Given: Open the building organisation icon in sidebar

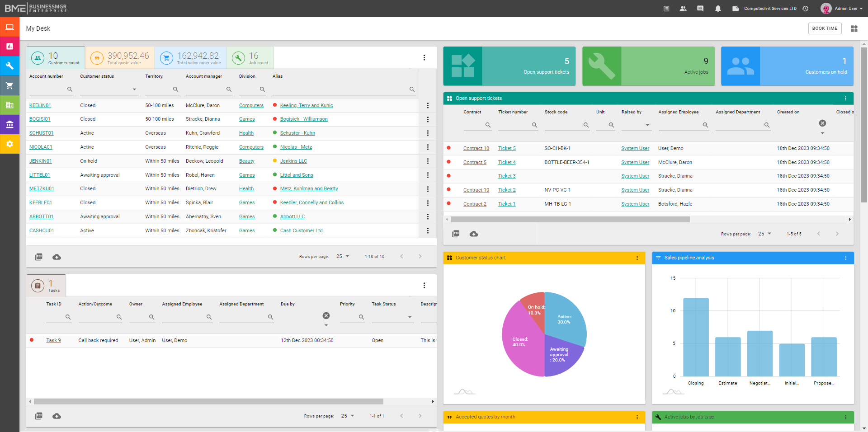Looking at the screenshot, I should [10, 105].
